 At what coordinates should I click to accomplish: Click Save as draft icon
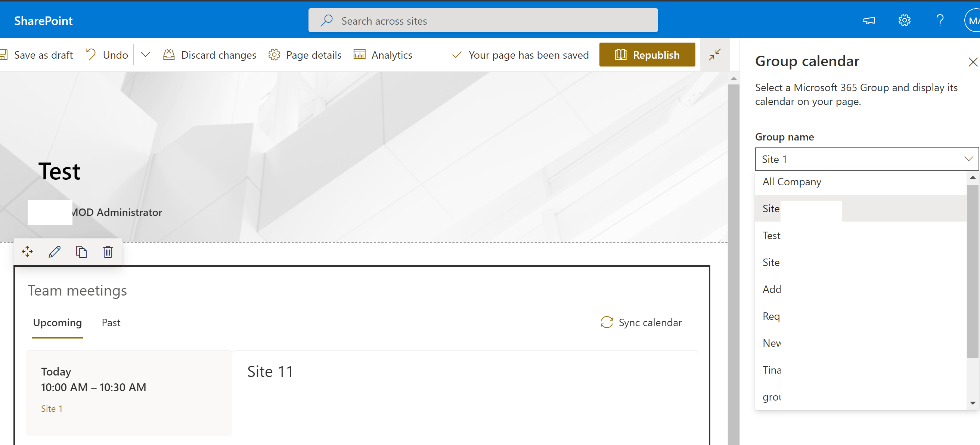[4, 55]
